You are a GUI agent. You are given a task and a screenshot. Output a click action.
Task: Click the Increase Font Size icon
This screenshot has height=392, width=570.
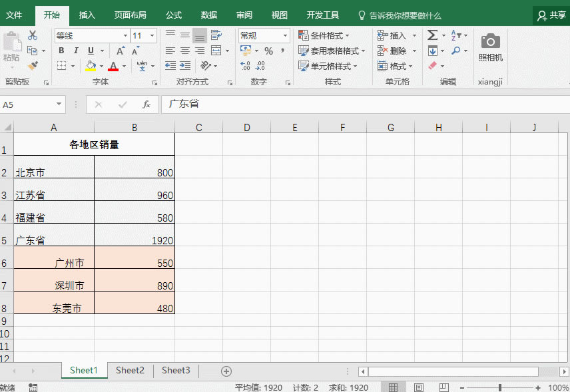click(x=121, y=51)
